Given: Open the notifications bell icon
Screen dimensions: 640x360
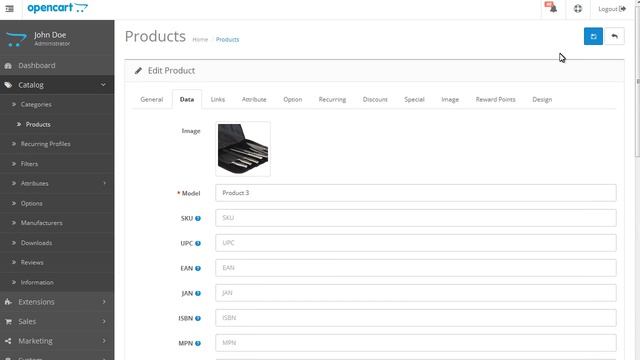Looking at the screenshot, I should pos(552,8).
